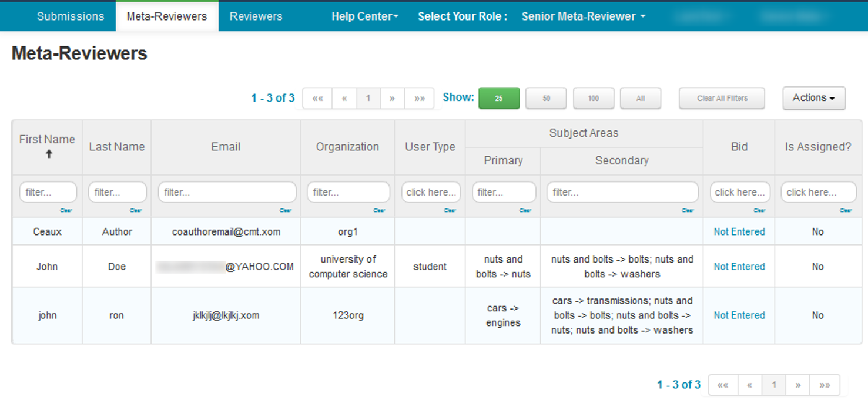Sort by Is Assigned? column header
Image resolution: width=868 pixels, height=417 pixels.
point(818,147)
